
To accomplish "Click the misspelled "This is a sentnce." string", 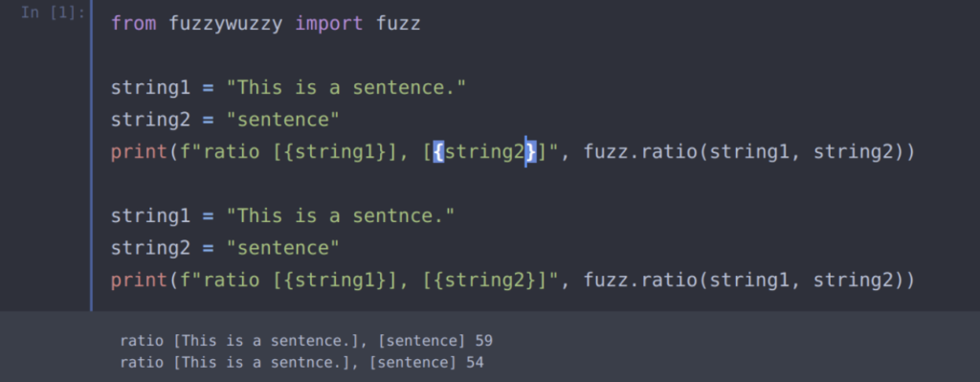I will pyautogui.click(x=341, y=215).
